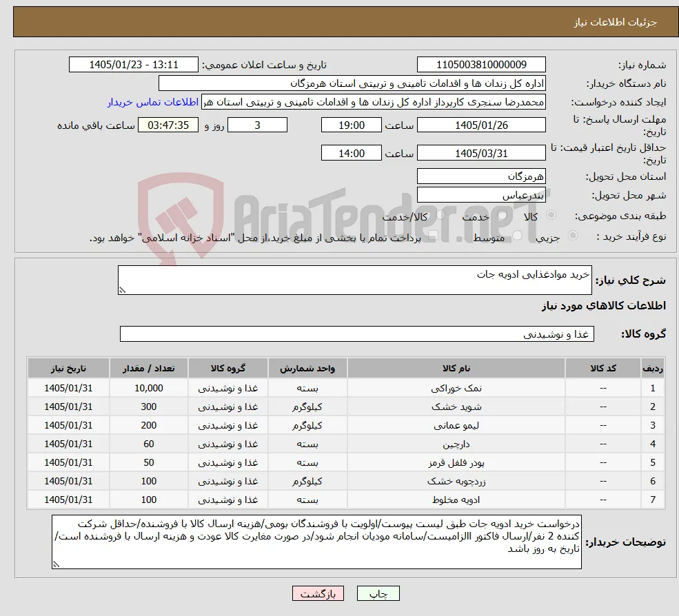Viewport: 679px width, 616px height.
Task: Select the کالا/خدمت radio button
Action: [440, 214]
